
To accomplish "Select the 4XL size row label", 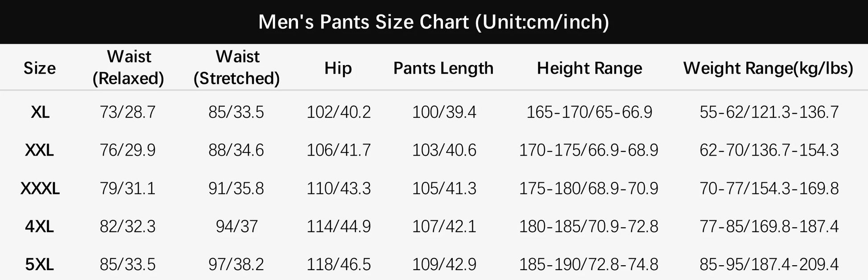I will [x=40, y=226].
